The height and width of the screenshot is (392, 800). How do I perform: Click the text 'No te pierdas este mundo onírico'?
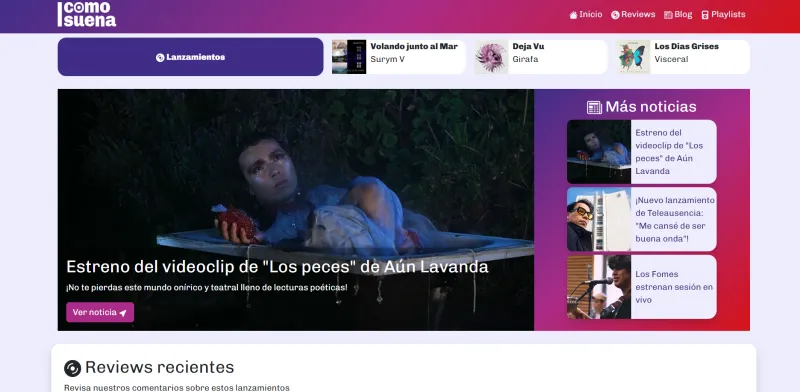click(207, 287)
